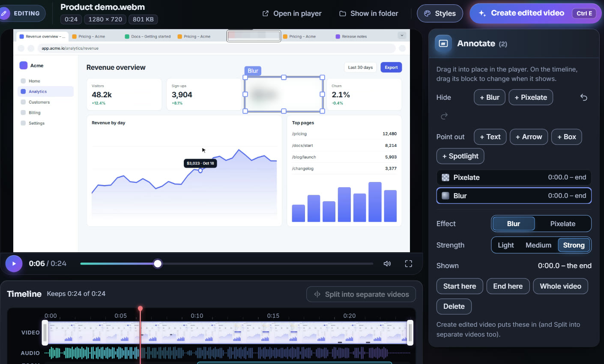Click Show in folder

369,13
